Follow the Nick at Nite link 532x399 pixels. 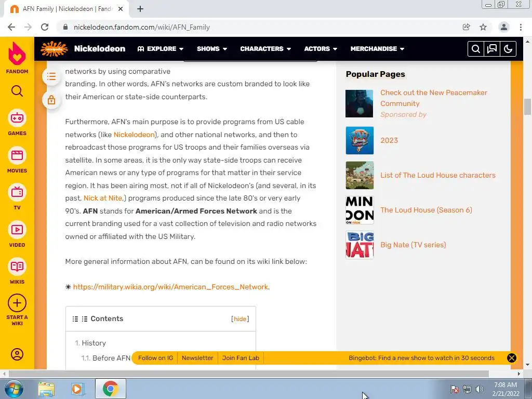[x=103, y=198]
